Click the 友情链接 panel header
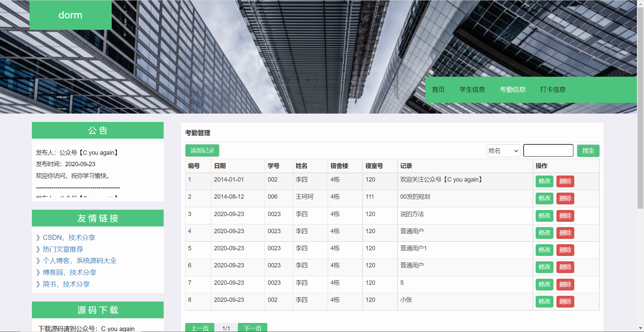Screen dimensions: 644x332 click(98, 218)
